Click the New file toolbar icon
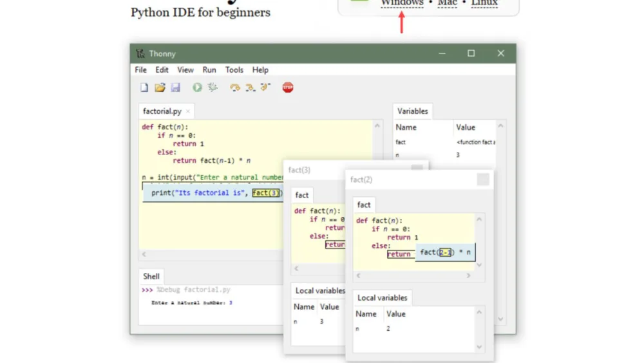644x363 pixels. pos(144,88)
